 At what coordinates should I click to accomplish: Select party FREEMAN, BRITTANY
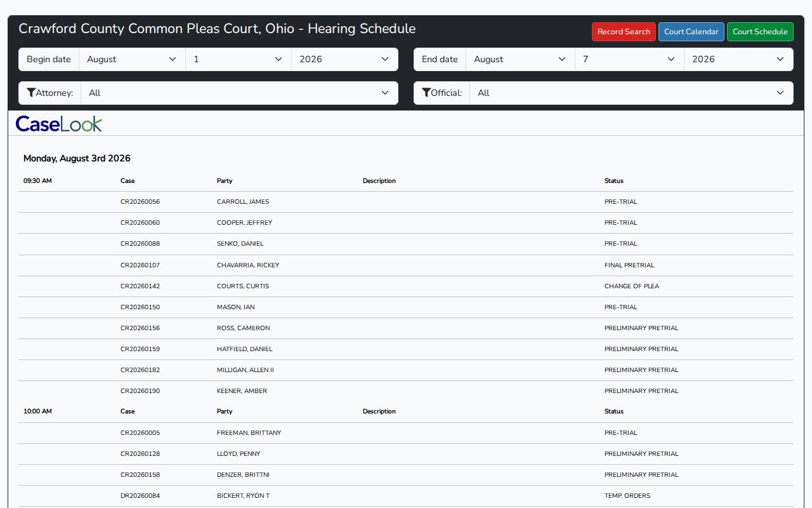249,433
